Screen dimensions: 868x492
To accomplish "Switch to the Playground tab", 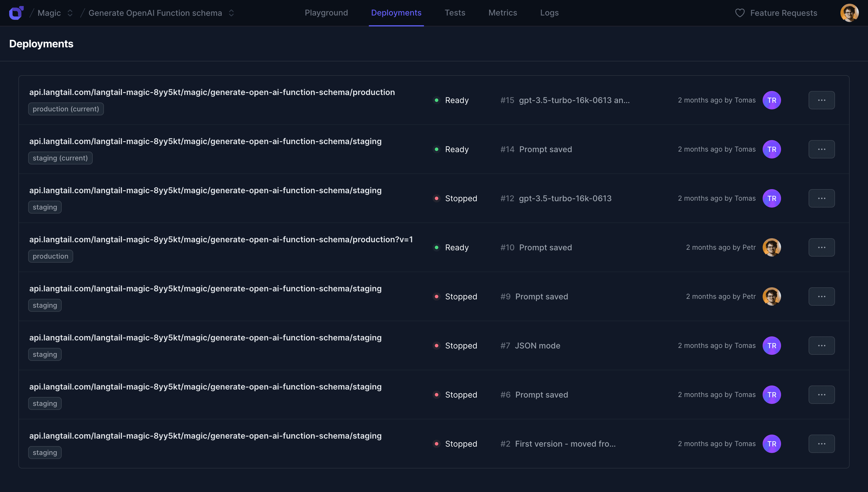I will [326, 13].
